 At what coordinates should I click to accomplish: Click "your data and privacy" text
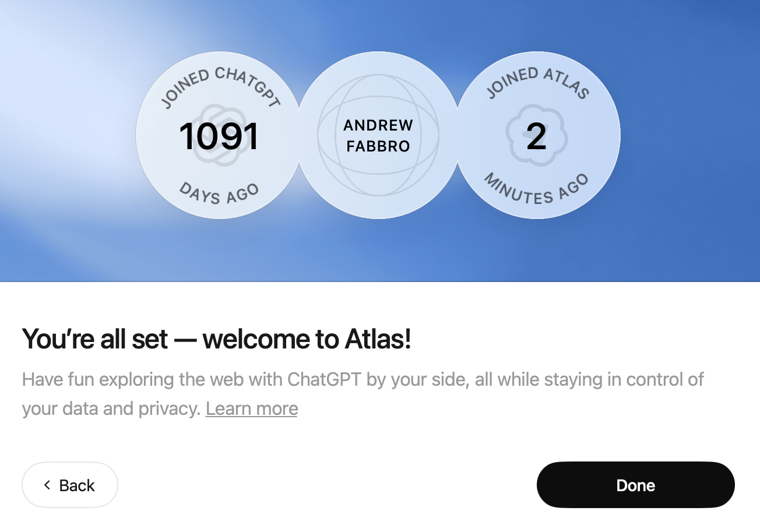pyautogui.click(x=111, y=408)
